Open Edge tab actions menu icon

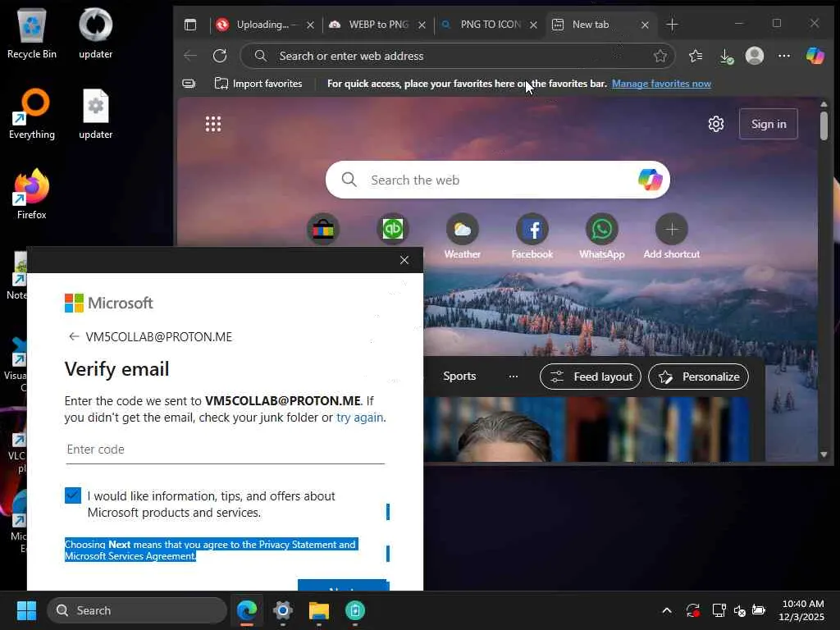click(190, 25)
